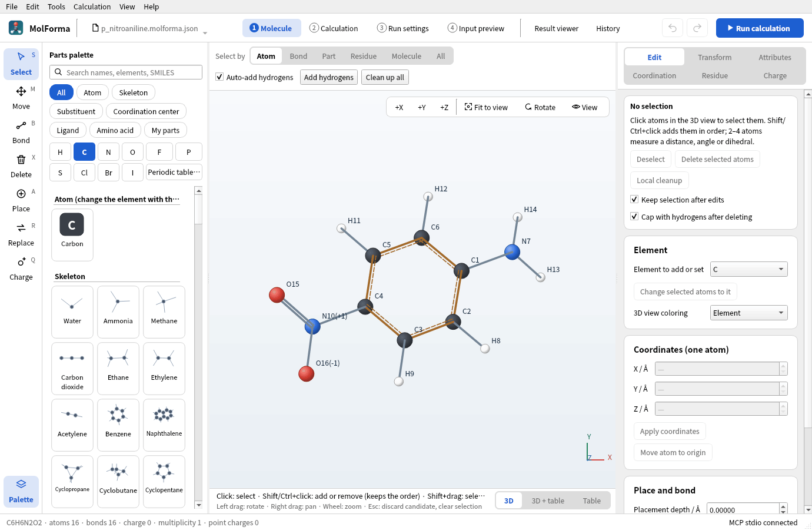Screen dimensions: 812x530
Task: Switch to 3D + table view
Action: pyautogui.click(x=548, y=501)
